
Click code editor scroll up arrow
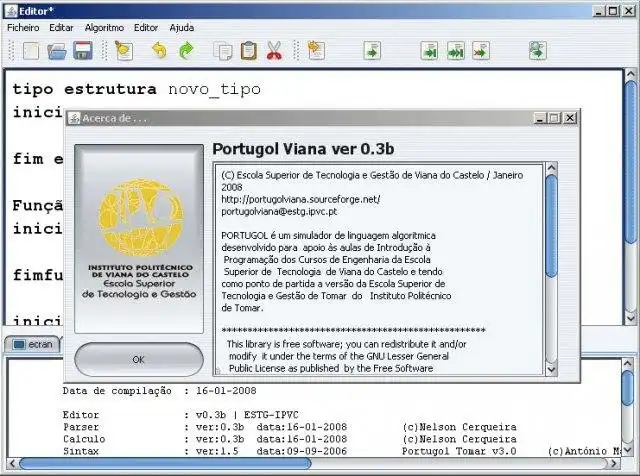(x=631, y=74)
